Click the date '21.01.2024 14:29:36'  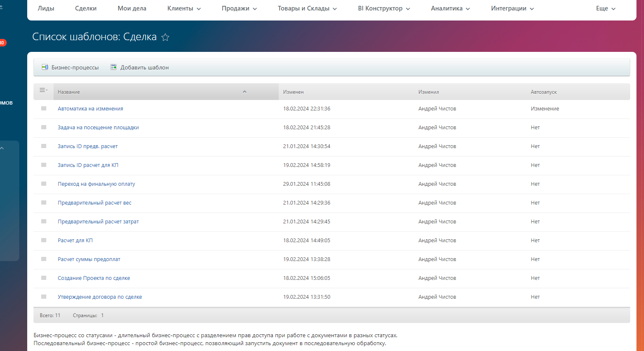307,202
